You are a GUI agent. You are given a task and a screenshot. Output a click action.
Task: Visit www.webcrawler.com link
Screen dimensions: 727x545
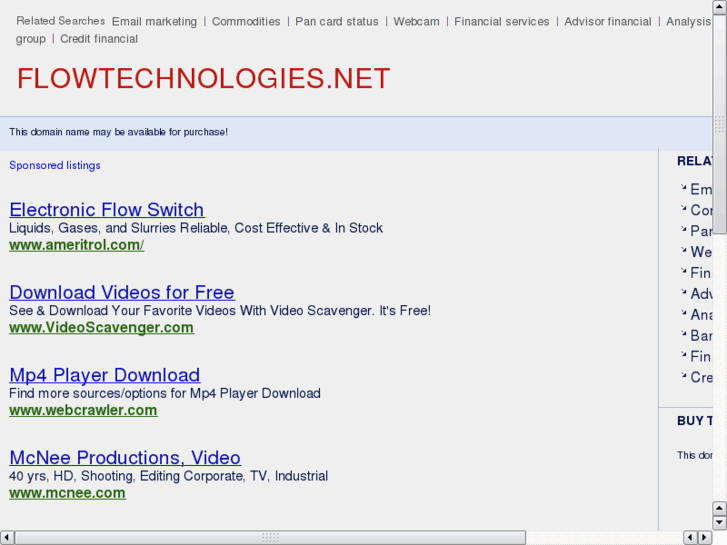point(83,410)
